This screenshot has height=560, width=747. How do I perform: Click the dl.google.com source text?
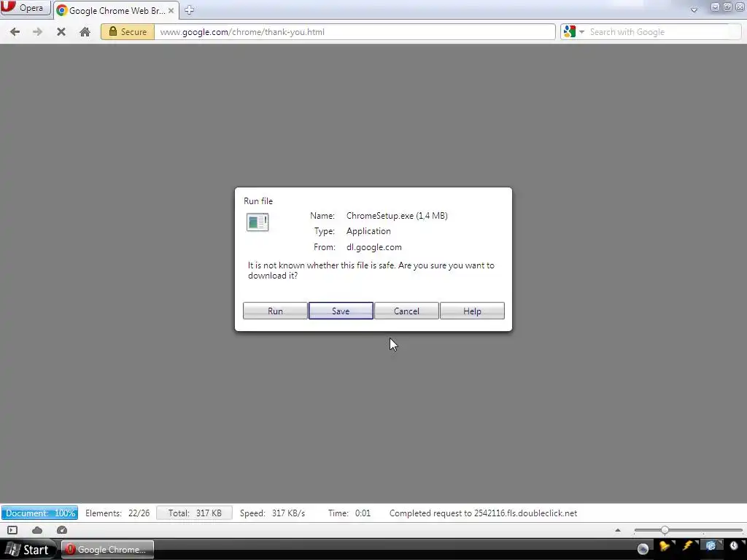pyautogui.click(x=374, y=247)
